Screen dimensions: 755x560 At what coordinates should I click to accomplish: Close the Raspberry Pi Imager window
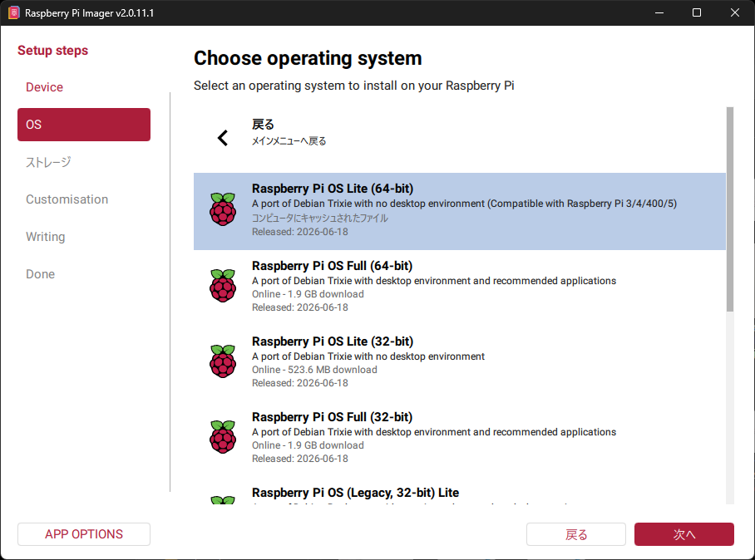(735, 12)
